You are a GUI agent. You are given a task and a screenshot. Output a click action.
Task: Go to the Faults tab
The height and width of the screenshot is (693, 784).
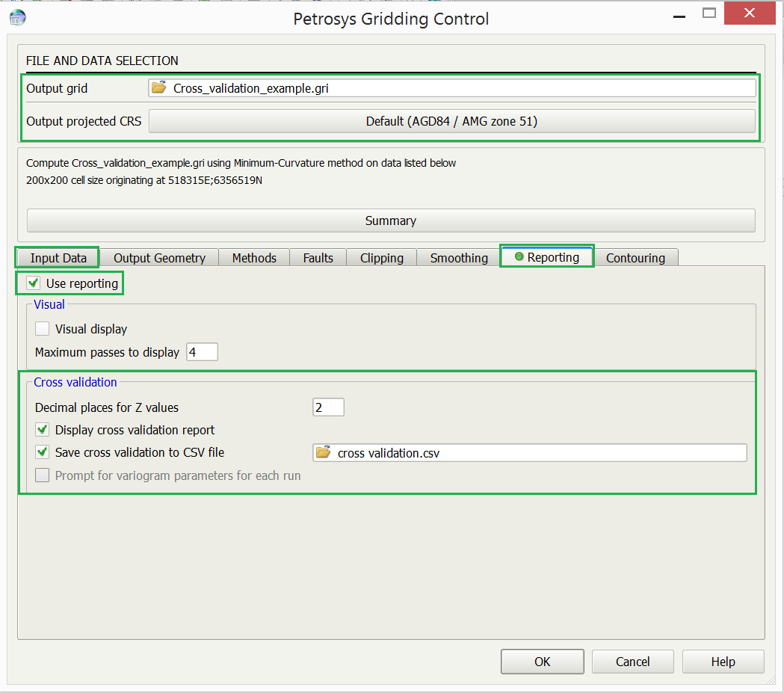318,258
